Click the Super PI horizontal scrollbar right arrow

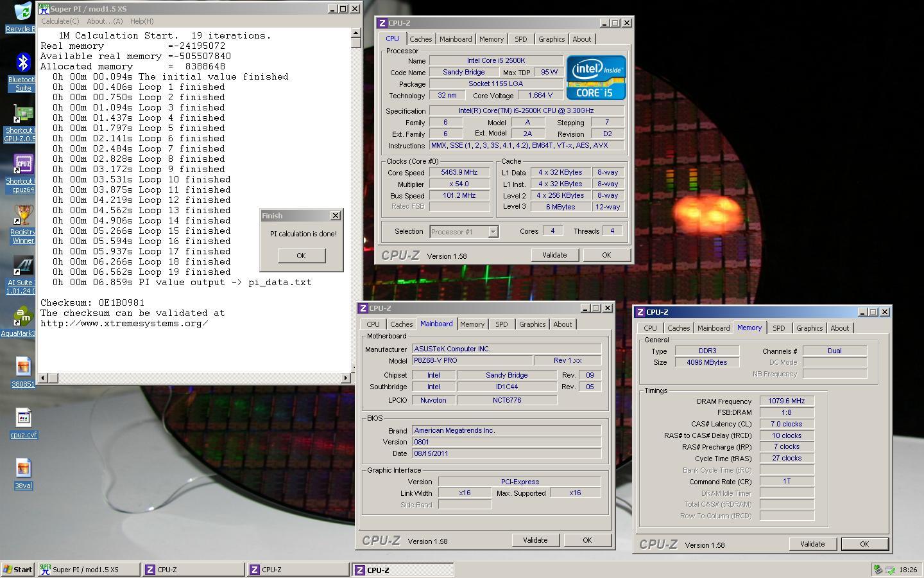click(346, 378)
